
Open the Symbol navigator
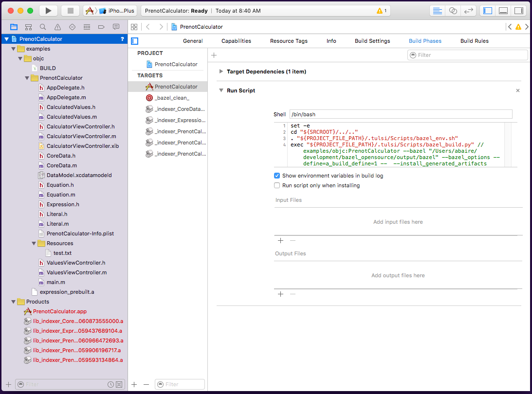[29, 27]
